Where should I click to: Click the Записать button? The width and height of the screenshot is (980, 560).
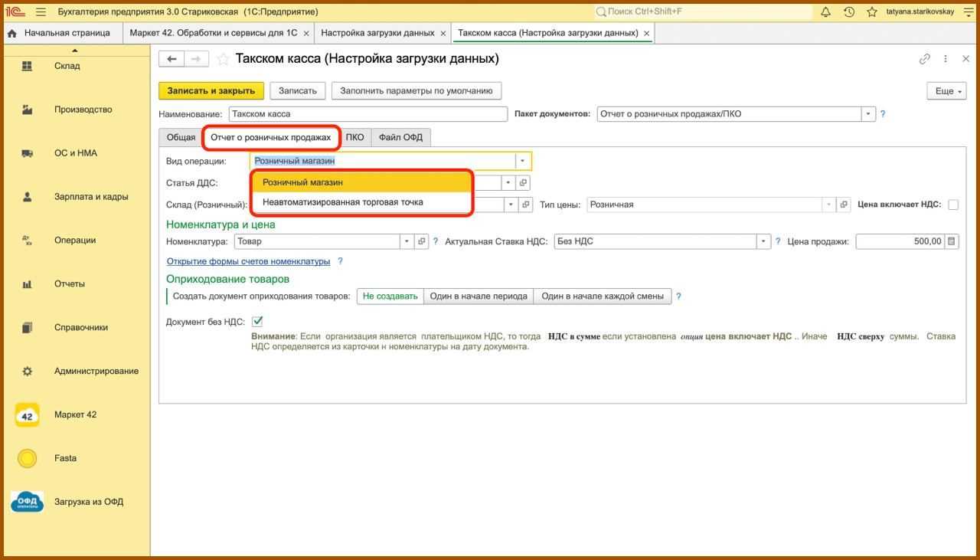(298, 91)
